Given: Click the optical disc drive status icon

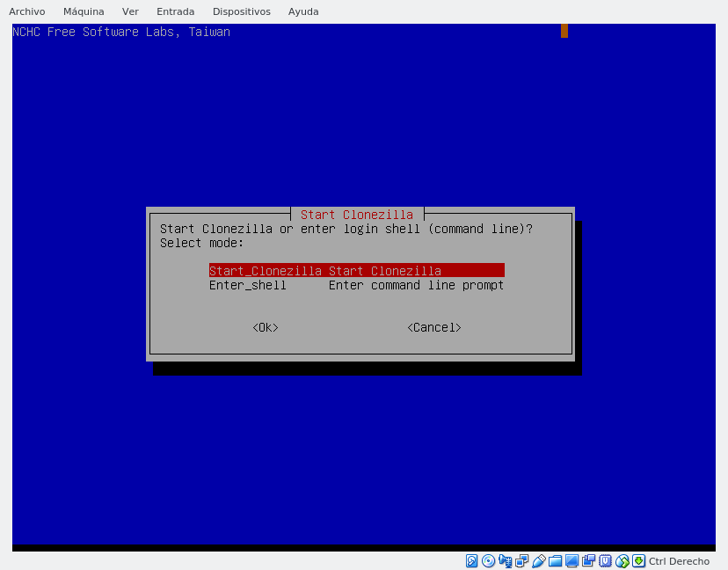Looking at the screenshot, I should tap(488, 561).
